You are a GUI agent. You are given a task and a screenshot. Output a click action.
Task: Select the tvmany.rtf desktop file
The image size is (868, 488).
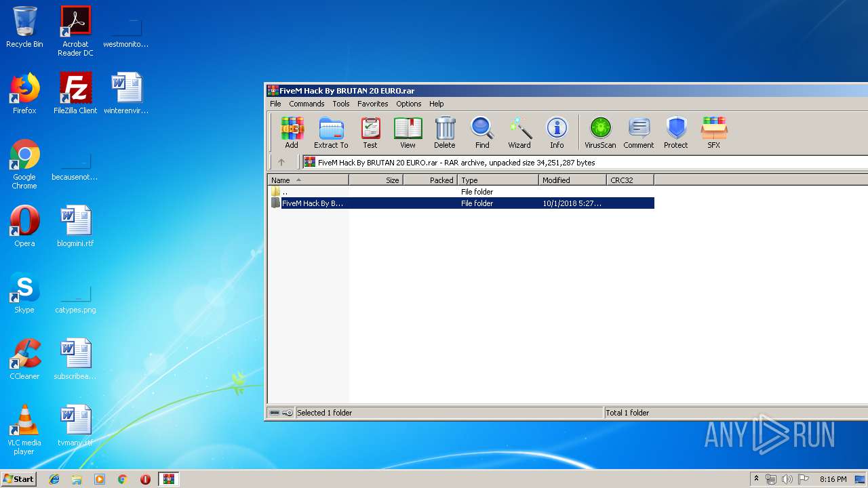pos(75,426)
